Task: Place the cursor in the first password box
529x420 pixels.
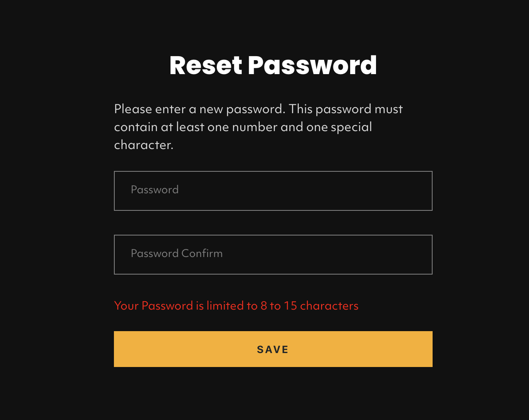Action: pos(273,190)
